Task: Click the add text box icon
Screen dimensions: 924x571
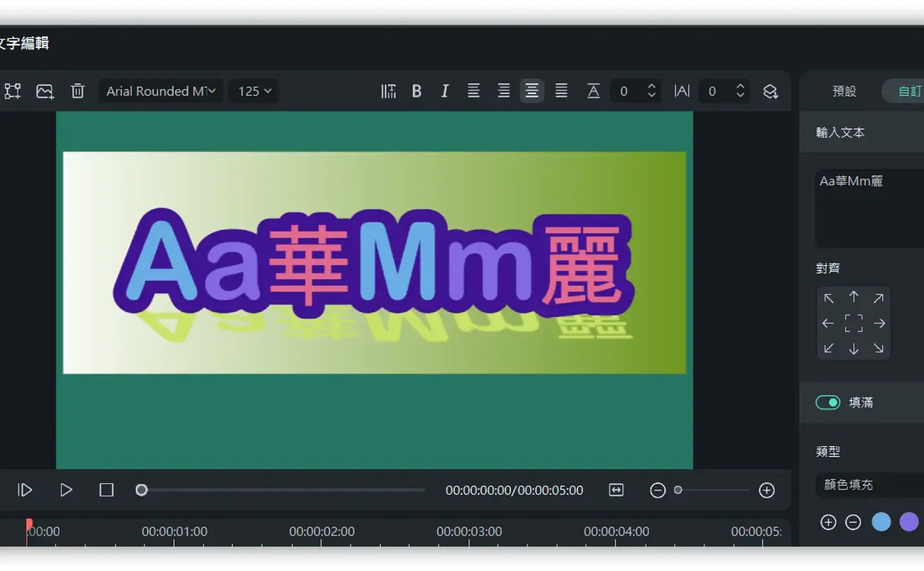Action: [12, 91]
